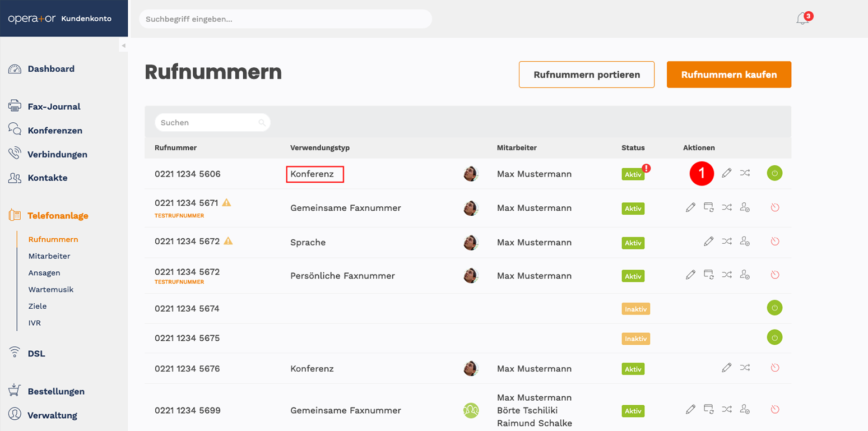Open DSL section in sidebar
The width and height of the screenshot is (868, 431).
(x=36, y=354)
